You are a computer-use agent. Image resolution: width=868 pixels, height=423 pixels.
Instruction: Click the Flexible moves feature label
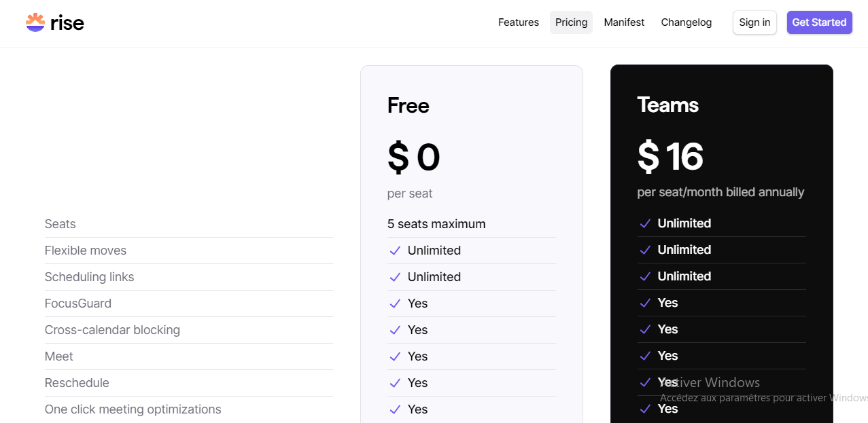[x=86, y=251]
